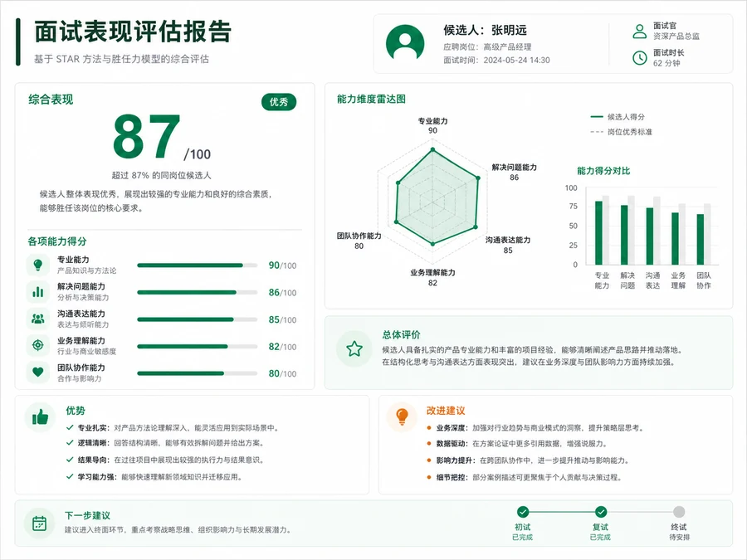Click the green 团队协作 bar in chart
The image size is (747, 560).
[x=701, y=240]
